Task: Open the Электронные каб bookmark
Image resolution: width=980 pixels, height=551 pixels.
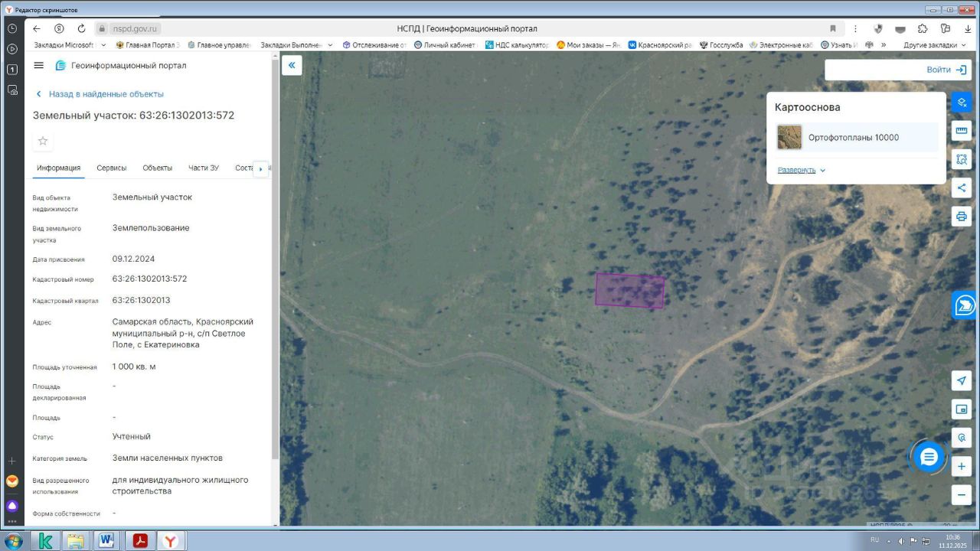Action: (x=781, y=45)
